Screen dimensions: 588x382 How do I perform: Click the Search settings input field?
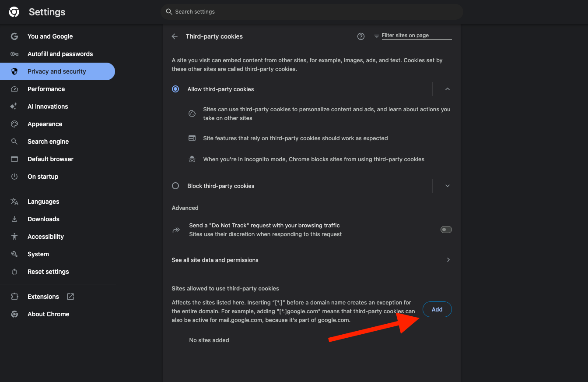click(312, 12)
